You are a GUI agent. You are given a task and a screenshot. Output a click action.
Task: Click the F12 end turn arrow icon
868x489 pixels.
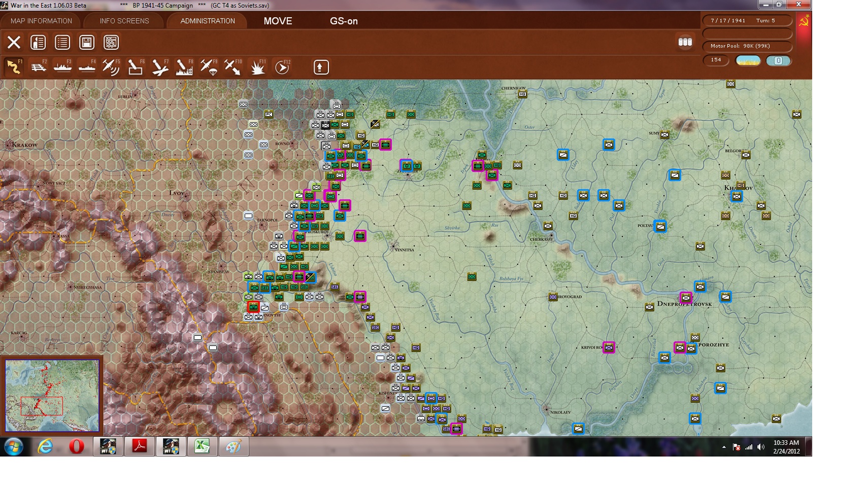[x=282, y=67]
